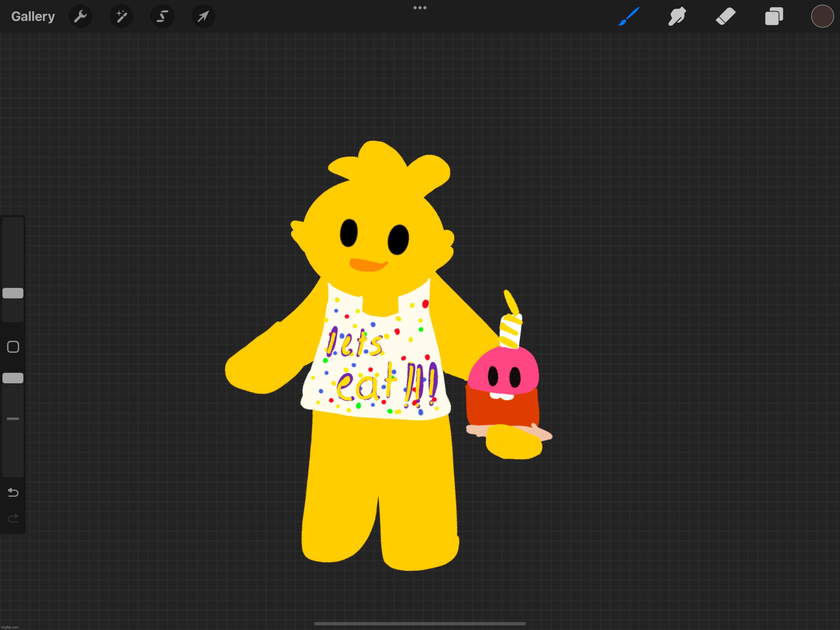The height and width of the screenshot is (630, 840).
Task: Activate the Selection tool
Action: pyautogui.click(x=162, y=16)
